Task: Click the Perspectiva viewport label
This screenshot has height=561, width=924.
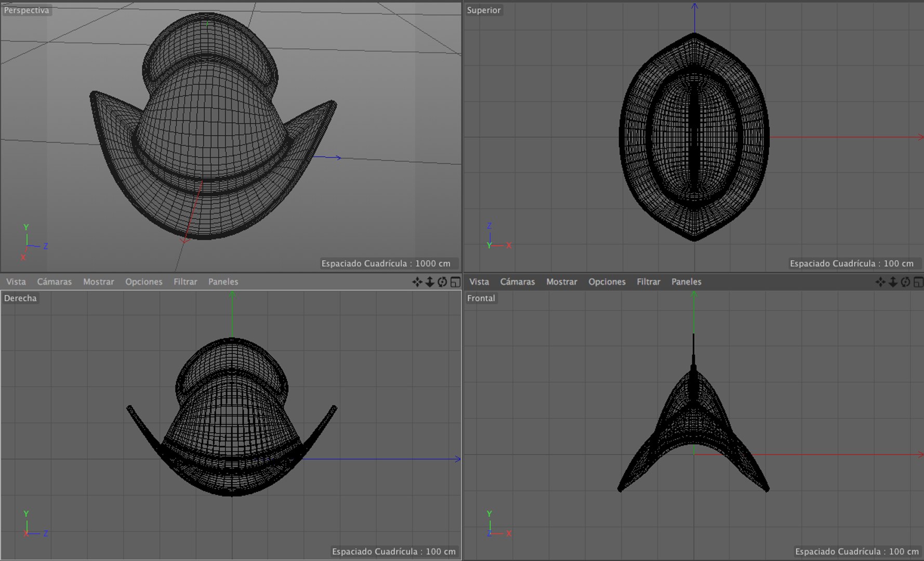Action: click(x=27, y=10)
